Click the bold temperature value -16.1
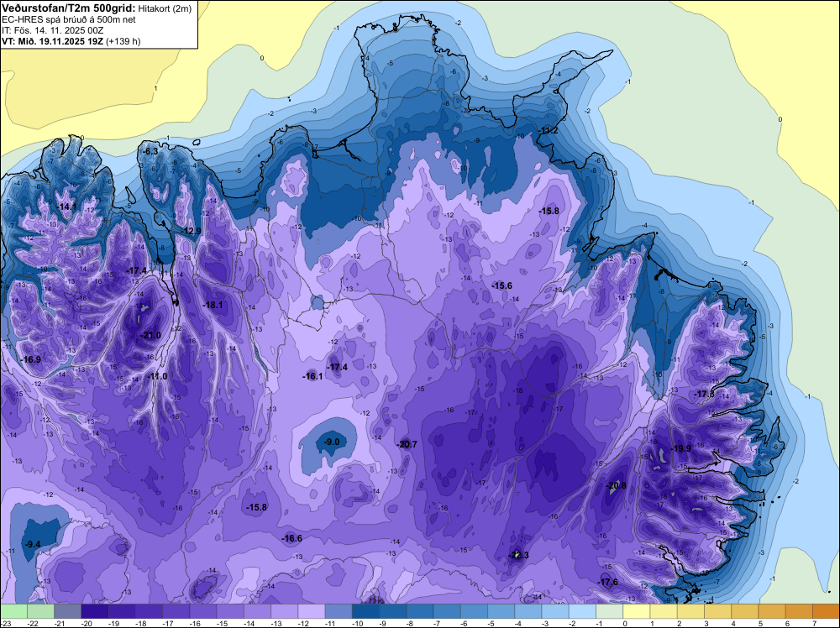The image size is (840, 628). [312, 376]
